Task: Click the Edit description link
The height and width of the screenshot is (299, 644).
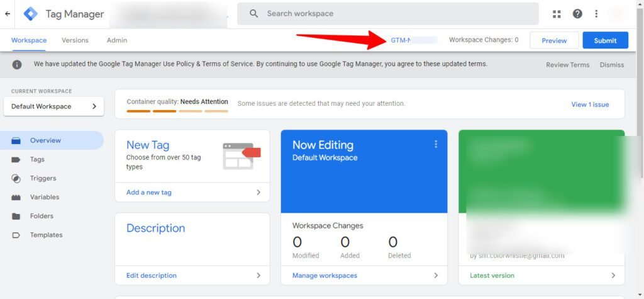Action: pos(152,275)
